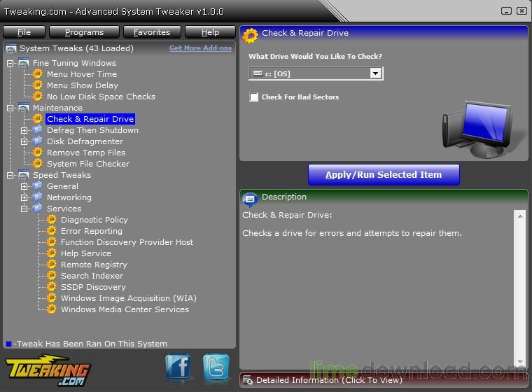
Task: Click the folder icon beside General
Action: (37, 185)
